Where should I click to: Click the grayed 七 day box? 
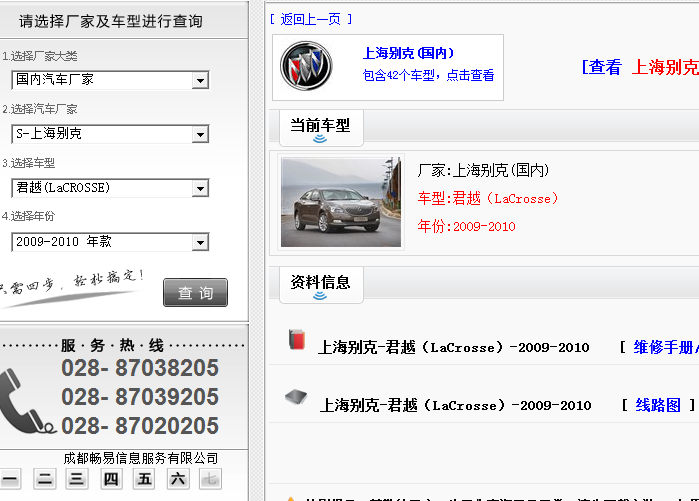(210, 479)
